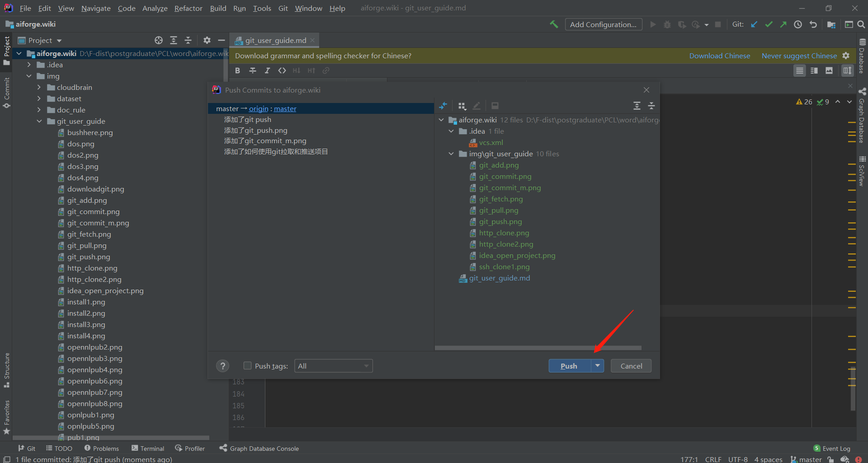868x463 pixels.
Task: Open the Problems tool window tab
Action: tap(101, 448)
